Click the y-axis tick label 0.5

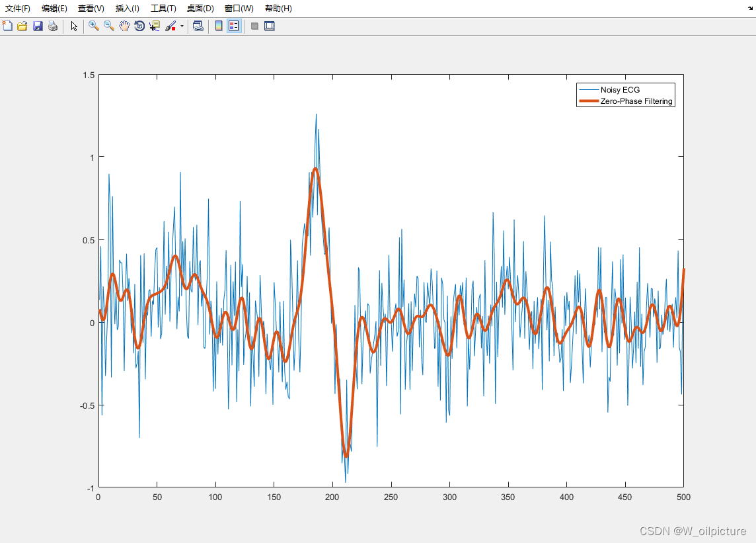click(x=89, y=240)
